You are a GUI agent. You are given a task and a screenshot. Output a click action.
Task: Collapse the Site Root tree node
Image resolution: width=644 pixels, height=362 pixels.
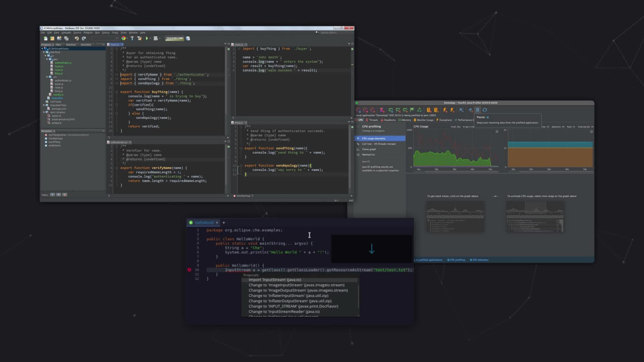tap(44, 52)
